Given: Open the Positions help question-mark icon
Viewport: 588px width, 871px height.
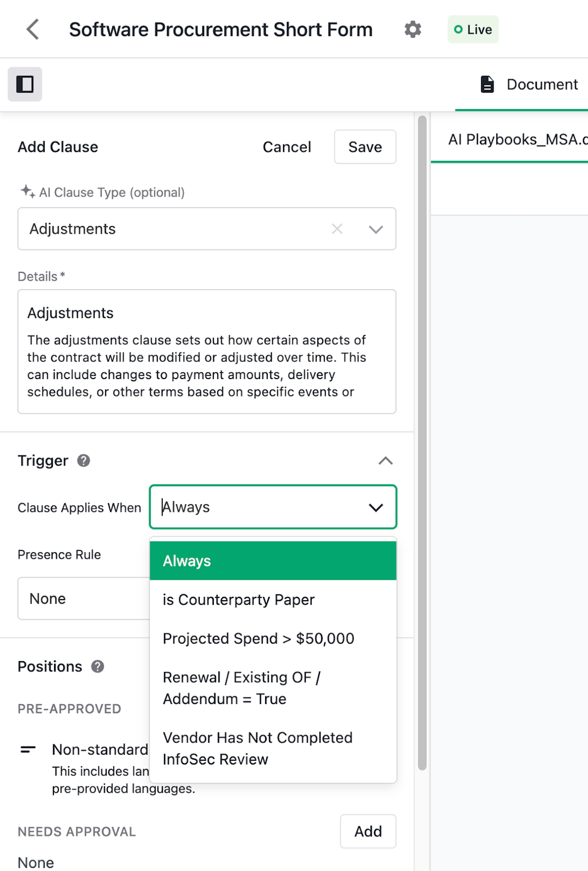Looking at the screenshot, I should (98, 666).
